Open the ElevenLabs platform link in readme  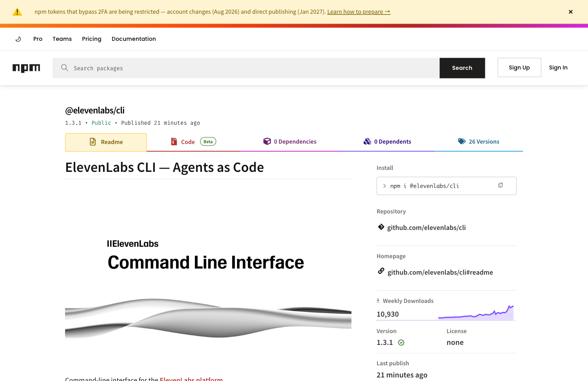click(191, 379)
